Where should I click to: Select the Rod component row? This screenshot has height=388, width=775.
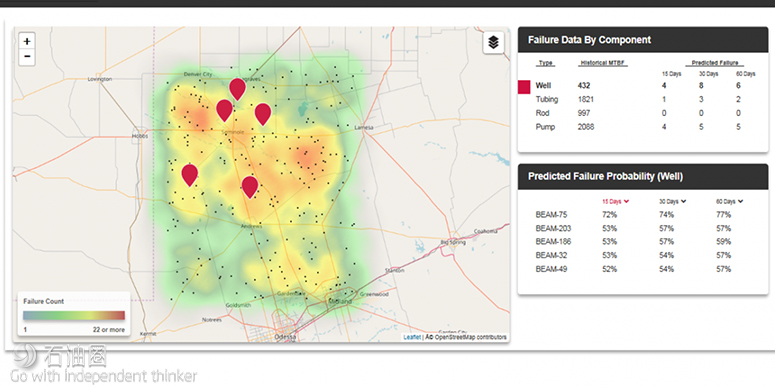[x=643, y=113]
